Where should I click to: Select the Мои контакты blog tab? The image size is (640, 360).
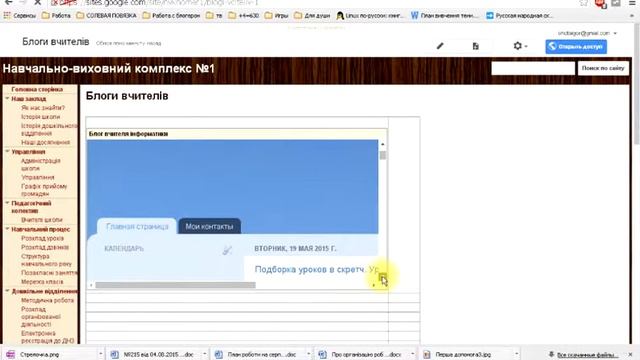209,226
